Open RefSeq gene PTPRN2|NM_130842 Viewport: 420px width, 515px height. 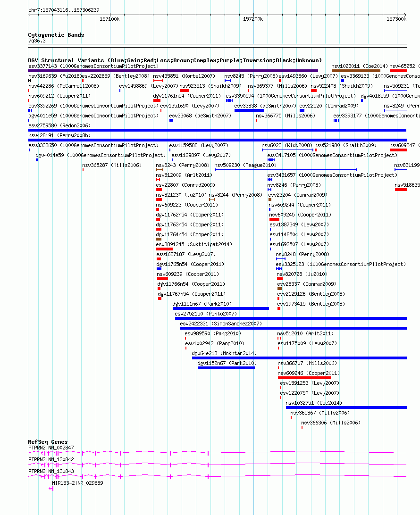[51, 459]
